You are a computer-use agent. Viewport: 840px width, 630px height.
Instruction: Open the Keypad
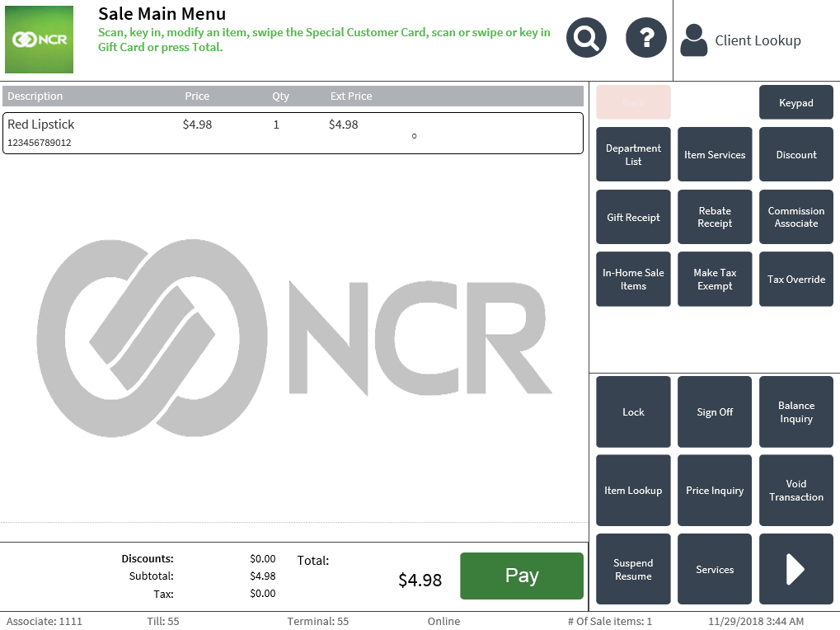coord(795,102)
